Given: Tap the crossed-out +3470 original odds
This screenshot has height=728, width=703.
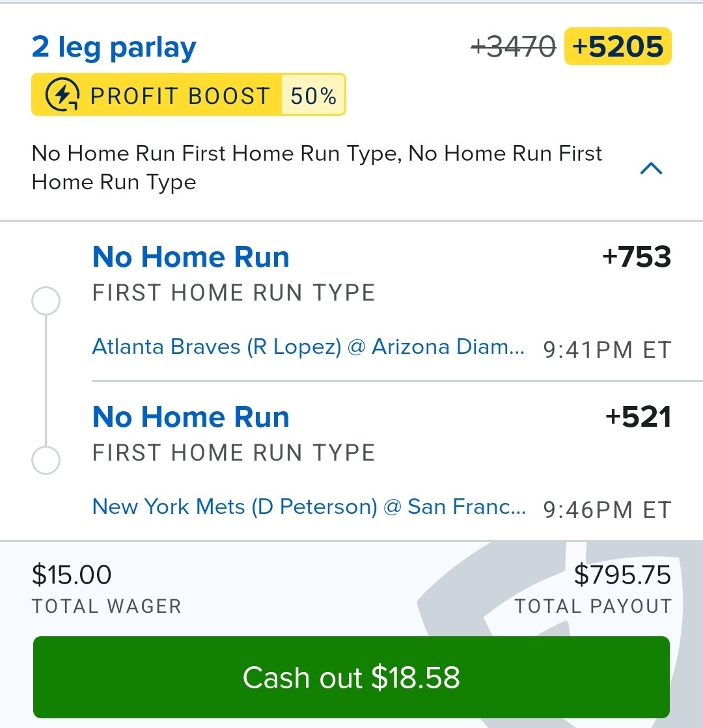Looking at the screenshot, I should pyautogui.click(x=513, y=47).
